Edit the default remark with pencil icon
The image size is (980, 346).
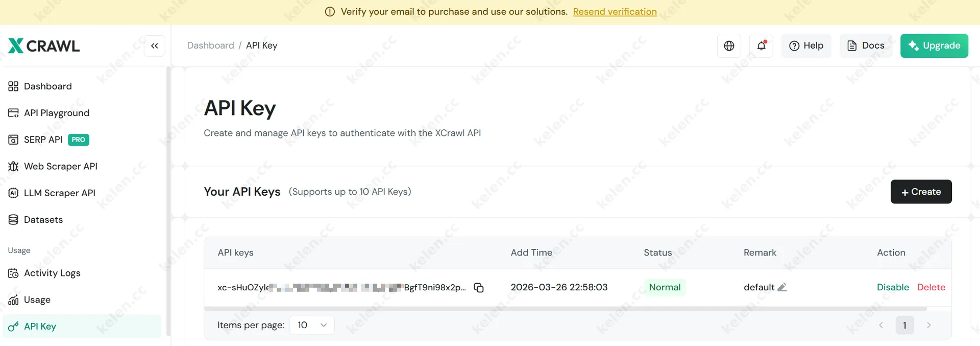(783, 287)
